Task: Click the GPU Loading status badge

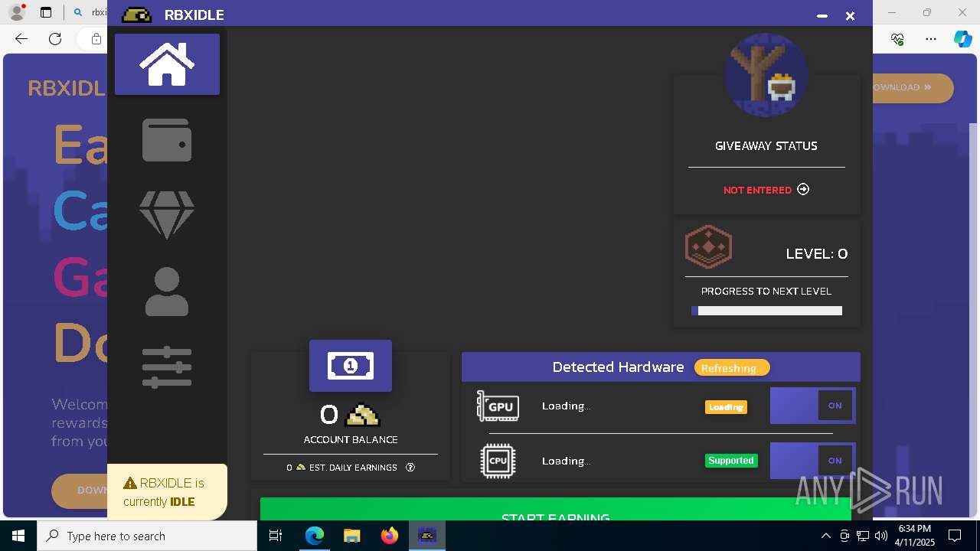Action: pos(726,407)
